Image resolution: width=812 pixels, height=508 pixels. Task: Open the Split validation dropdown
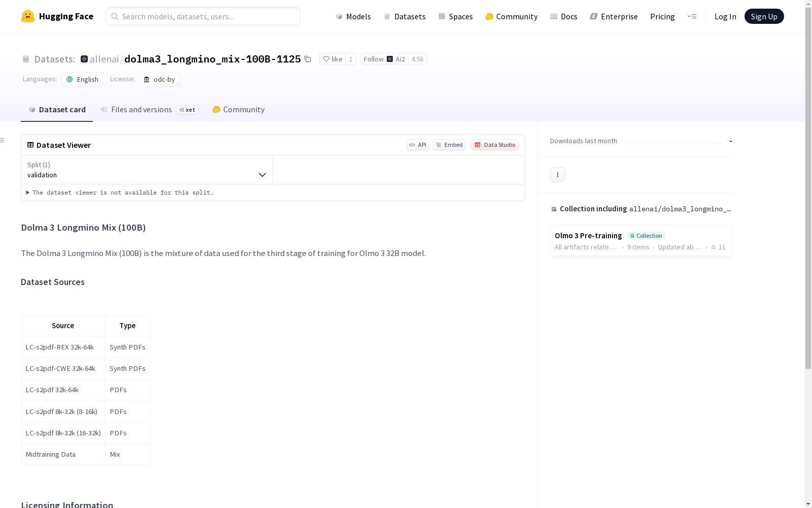click(147, 170)
